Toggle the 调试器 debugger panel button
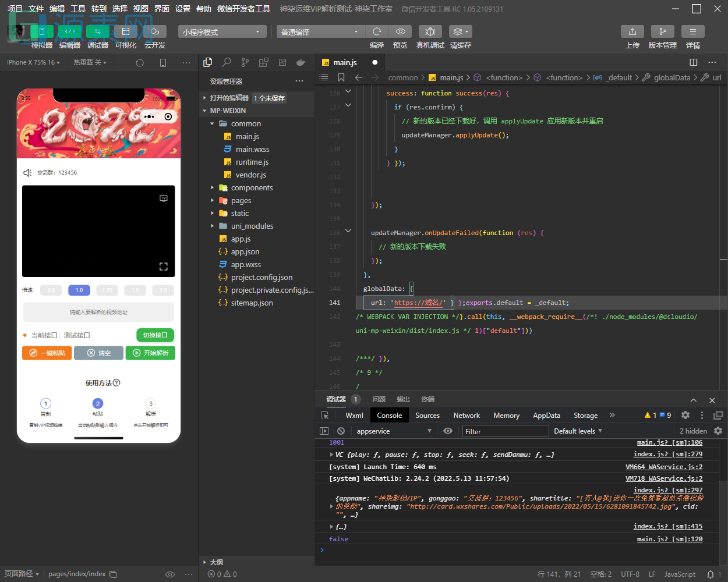Viewport: 728px width, 582px height. [97, 31]
